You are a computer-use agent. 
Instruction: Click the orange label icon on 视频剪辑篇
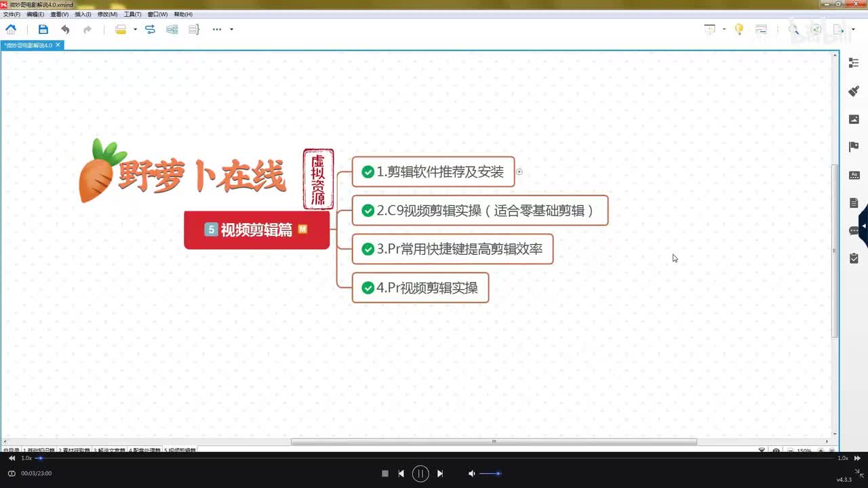pyautogui.click(x=302, y=229)
